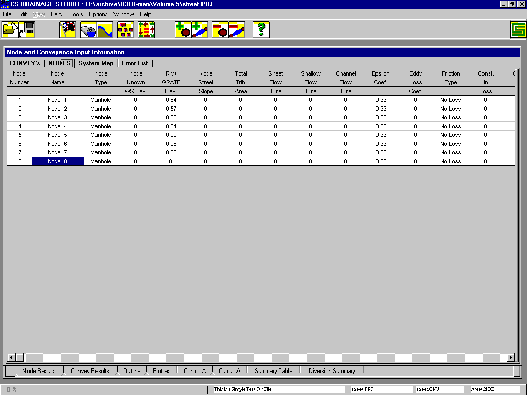Click the node number cell of row 4
The height and width of the screenshot is (396, 527).
20,126
